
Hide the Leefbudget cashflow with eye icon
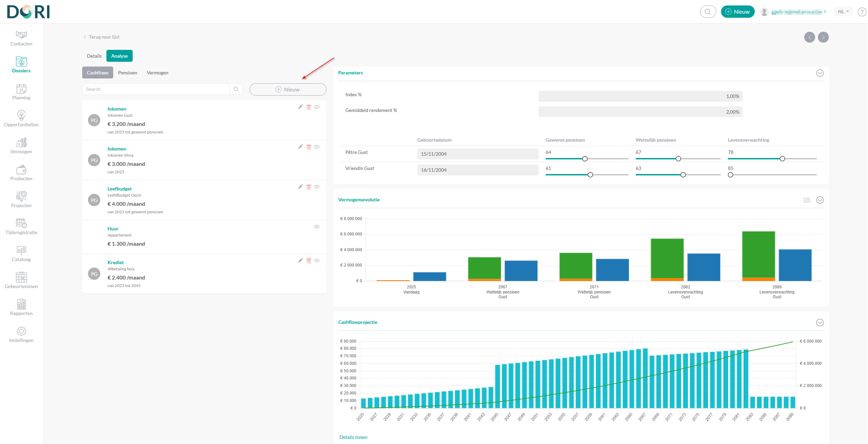[317, 187]
